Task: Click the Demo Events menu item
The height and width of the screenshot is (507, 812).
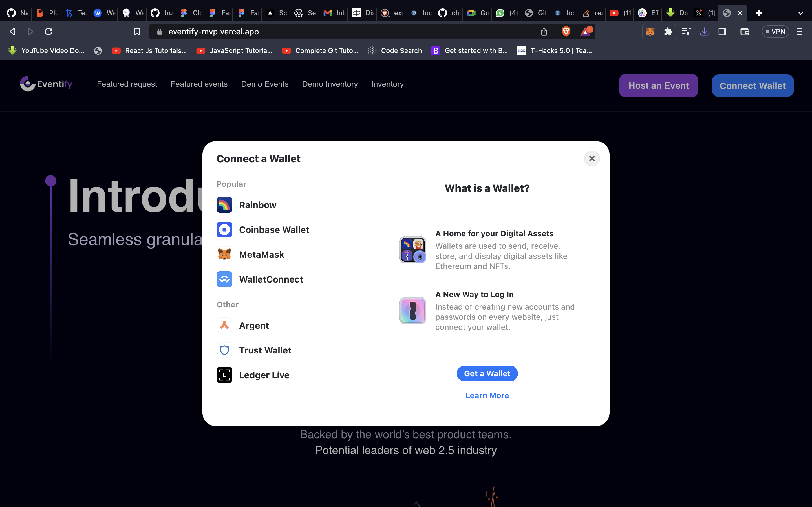Action: 265,84
